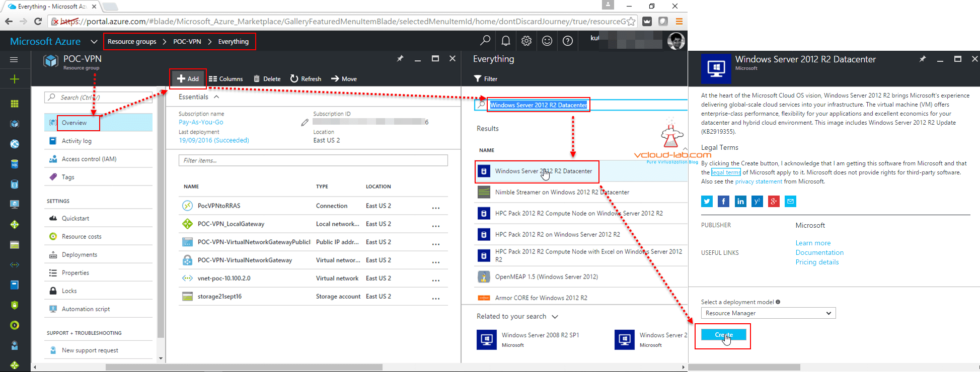Click the account avatar picture
The width and height of the screenshot is (980, 372).
click(x=675, y=41)
